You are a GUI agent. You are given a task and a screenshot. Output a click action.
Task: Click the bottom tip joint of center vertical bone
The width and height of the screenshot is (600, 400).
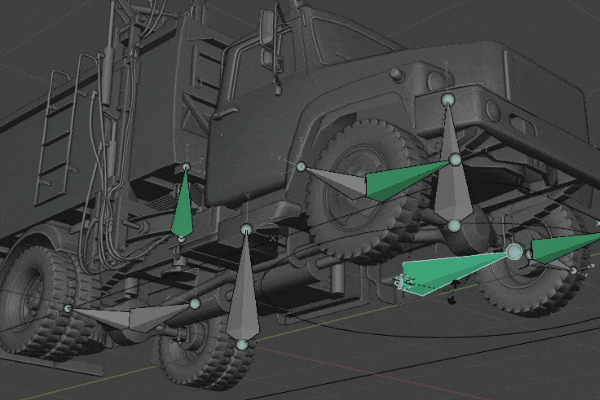[x=241, y=345]
